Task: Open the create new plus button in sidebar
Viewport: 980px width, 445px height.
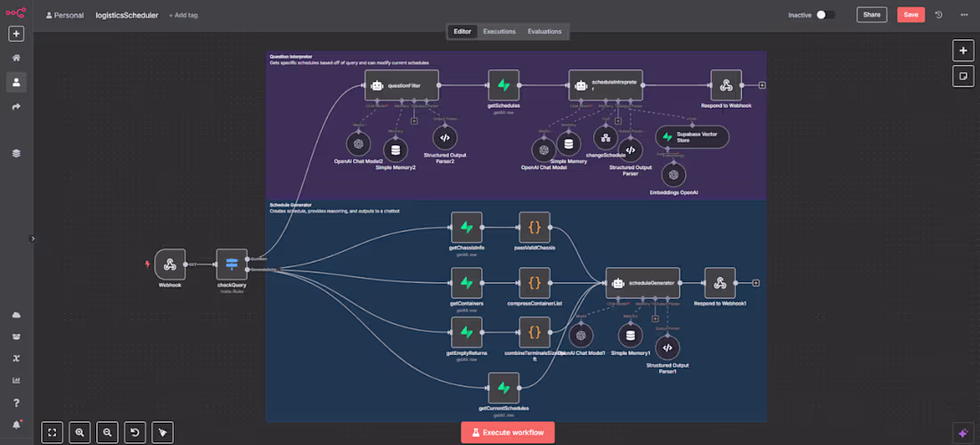Action: [x=16, y=34]
